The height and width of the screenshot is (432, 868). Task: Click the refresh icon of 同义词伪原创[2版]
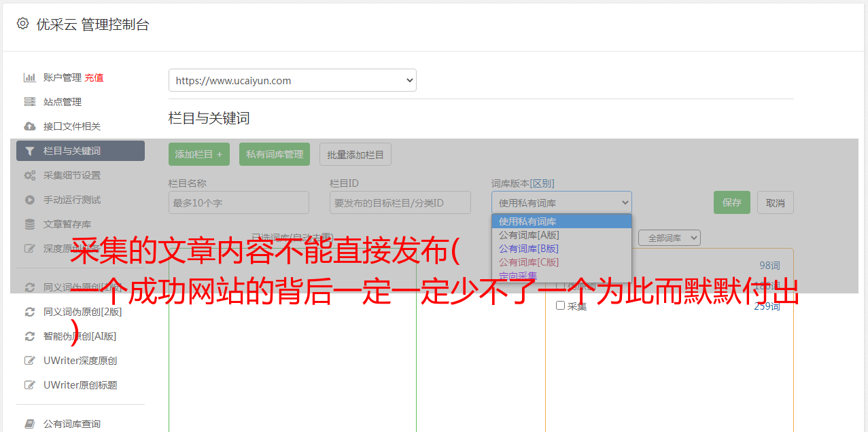[x=29, y=312]
